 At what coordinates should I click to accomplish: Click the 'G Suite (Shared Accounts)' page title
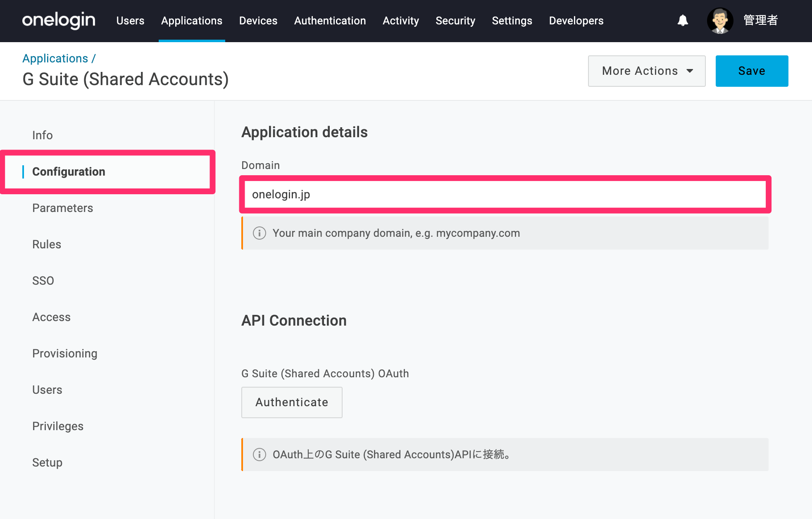coord(126,79)
